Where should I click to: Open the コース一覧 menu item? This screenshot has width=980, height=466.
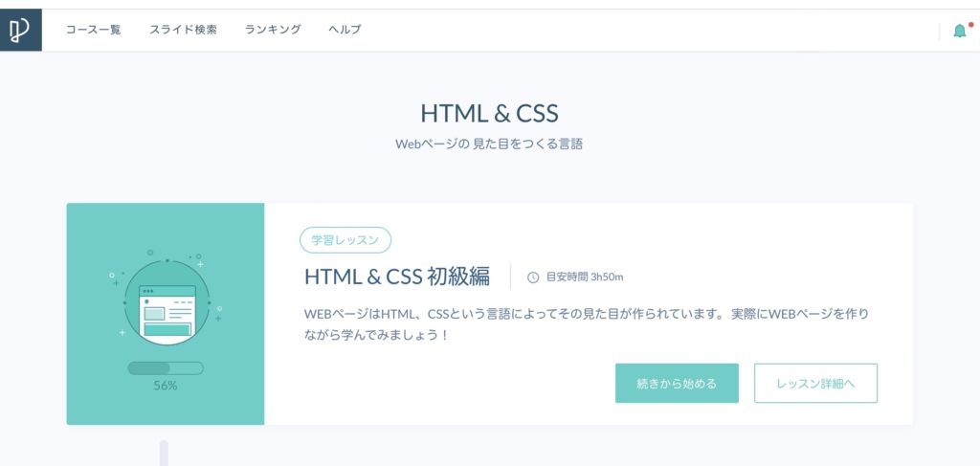(93, 30)
